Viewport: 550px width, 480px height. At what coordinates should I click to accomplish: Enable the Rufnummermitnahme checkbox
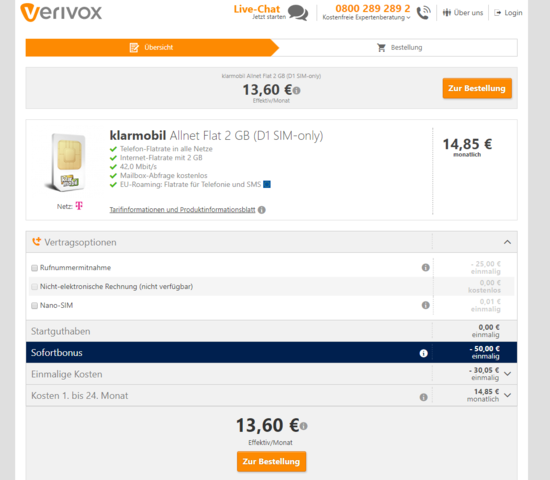coord(34,268)
